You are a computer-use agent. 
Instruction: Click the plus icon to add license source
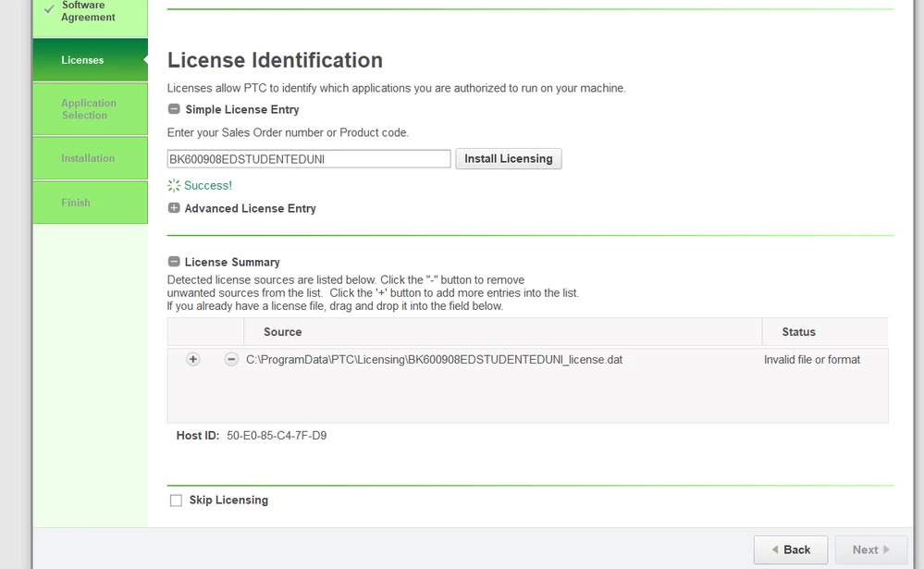(x=192, y=359)
